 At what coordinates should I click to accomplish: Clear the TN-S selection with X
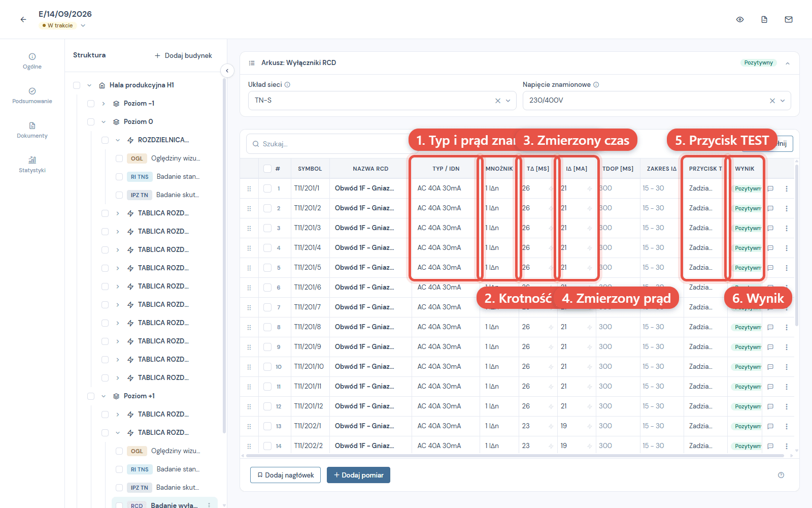click(498, 101)
